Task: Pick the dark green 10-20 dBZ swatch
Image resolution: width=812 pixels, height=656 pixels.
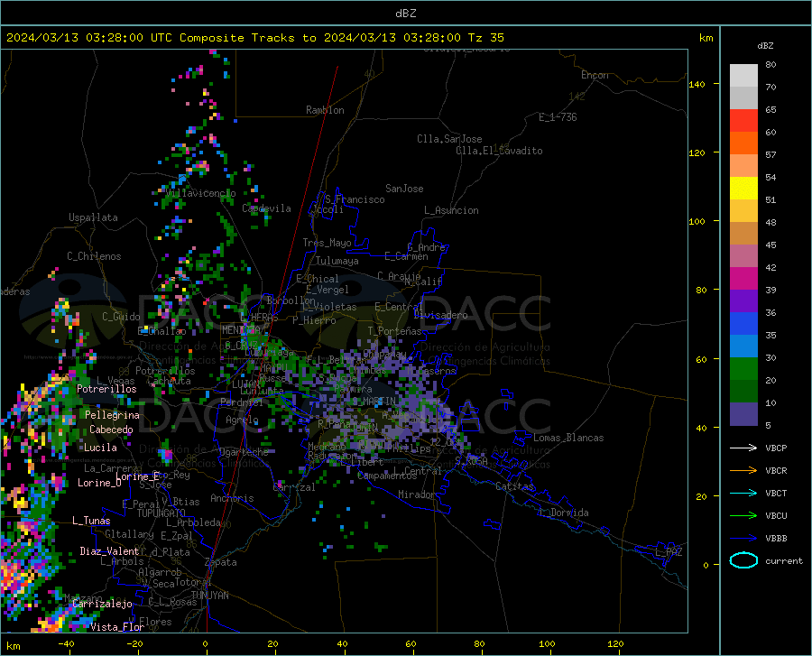Action: pos(743,392)
